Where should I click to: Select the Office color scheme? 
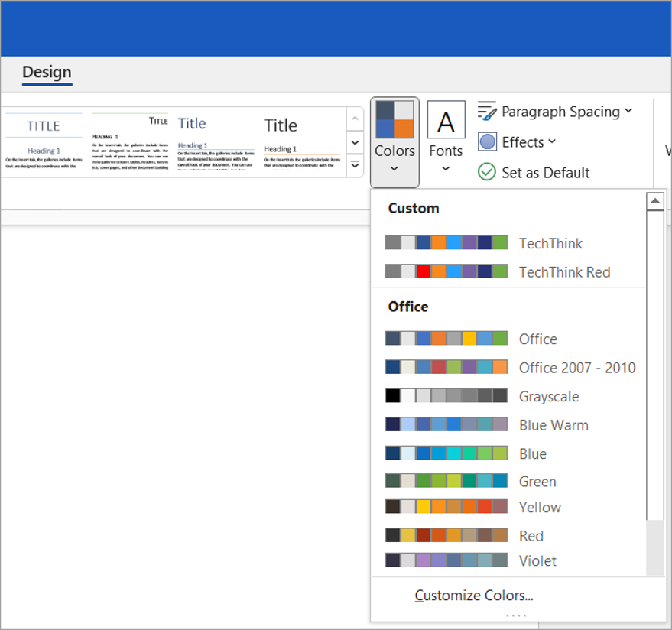point(537,338)
